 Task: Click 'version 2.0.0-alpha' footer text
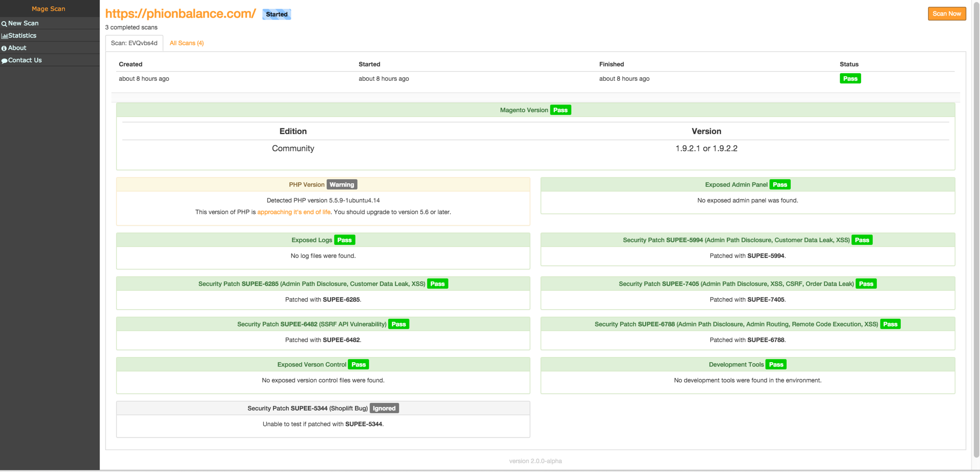(x=535, y=461)
